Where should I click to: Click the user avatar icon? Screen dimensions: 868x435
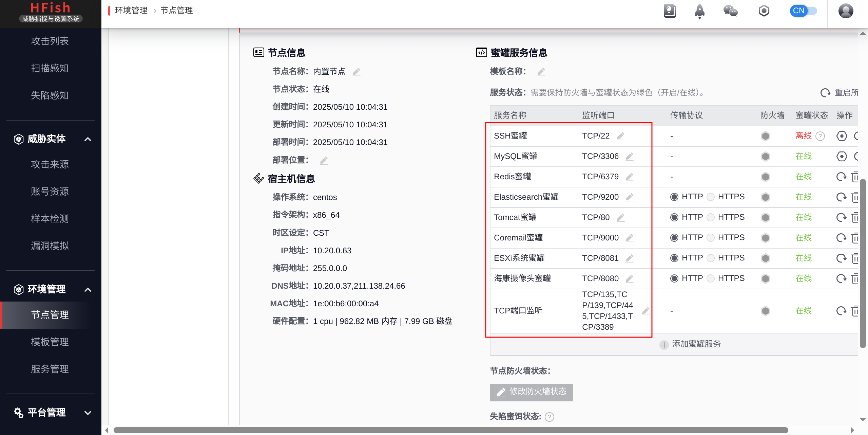845,11
